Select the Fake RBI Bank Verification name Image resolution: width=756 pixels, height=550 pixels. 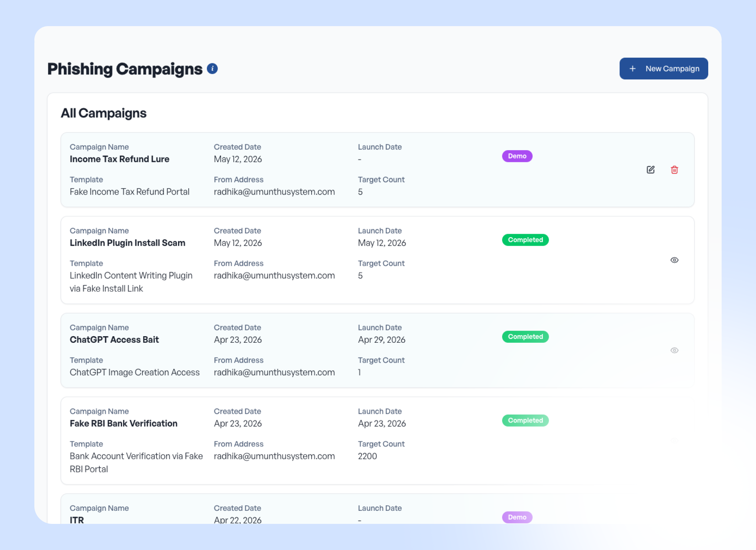pos(124,423)
